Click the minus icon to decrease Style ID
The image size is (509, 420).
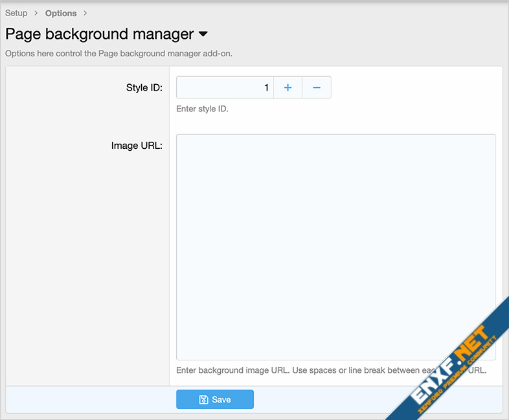click(317, 88)
